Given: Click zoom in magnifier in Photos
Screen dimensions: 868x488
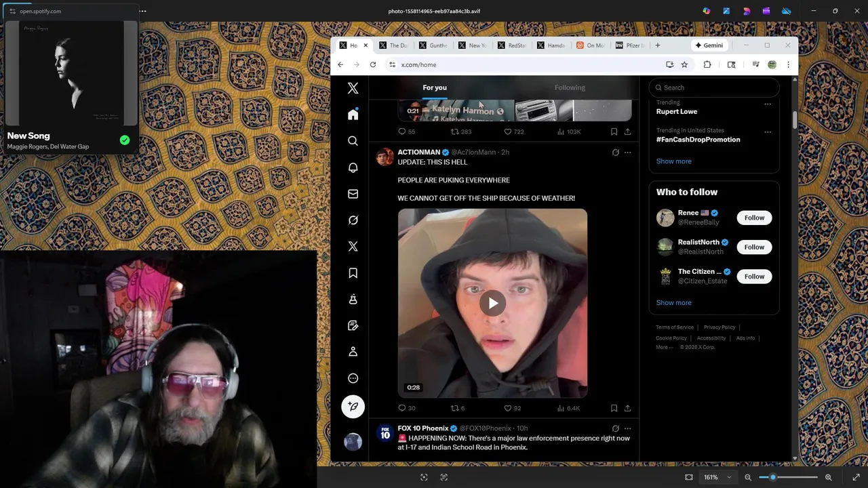Looking at the screenshot, I should pos(828,477).
